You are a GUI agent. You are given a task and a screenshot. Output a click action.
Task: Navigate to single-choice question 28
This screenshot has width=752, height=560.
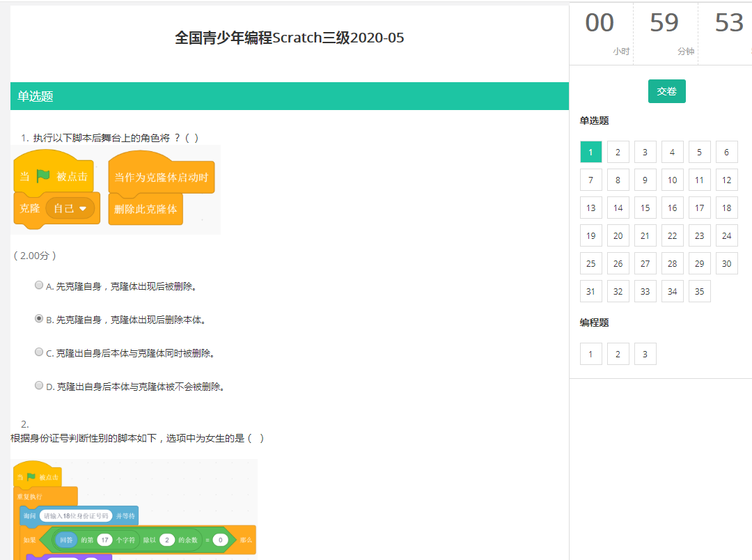tap(673, 263)
